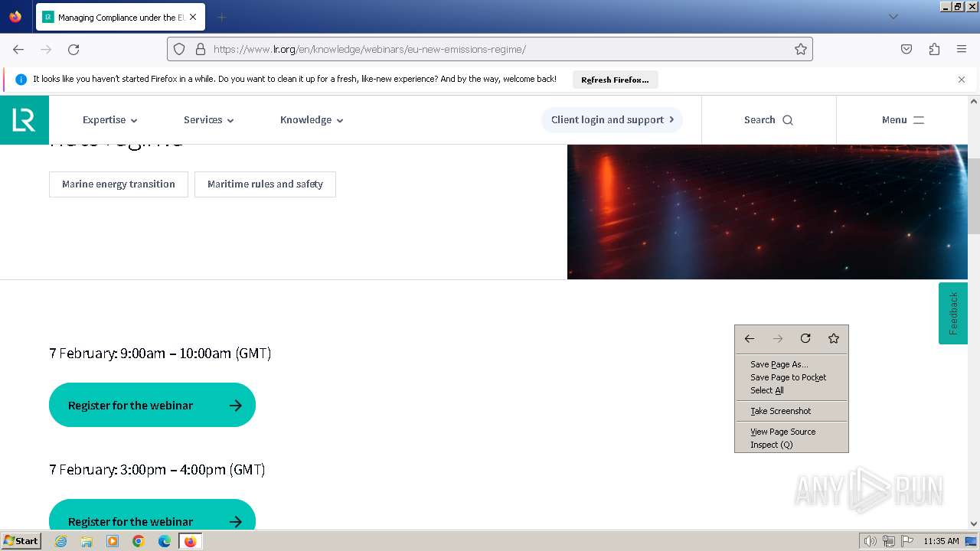The height and width of the screenshot is (551, 980).
Task: Open the site Menu button
Action: pos(903,120)
